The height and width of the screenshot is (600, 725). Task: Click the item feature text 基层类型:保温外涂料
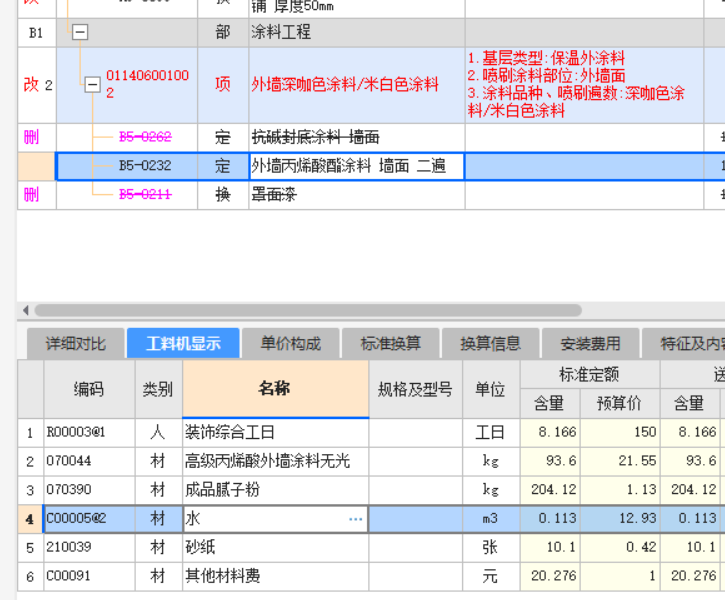[546, 59]
